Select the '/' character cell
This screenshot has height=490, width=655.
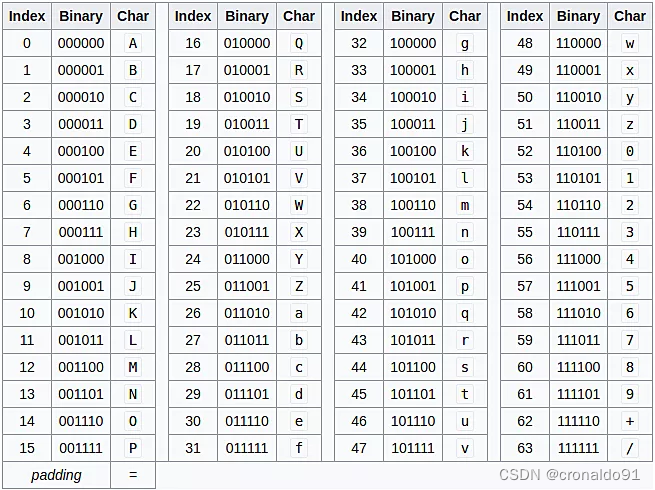(630, 448)
